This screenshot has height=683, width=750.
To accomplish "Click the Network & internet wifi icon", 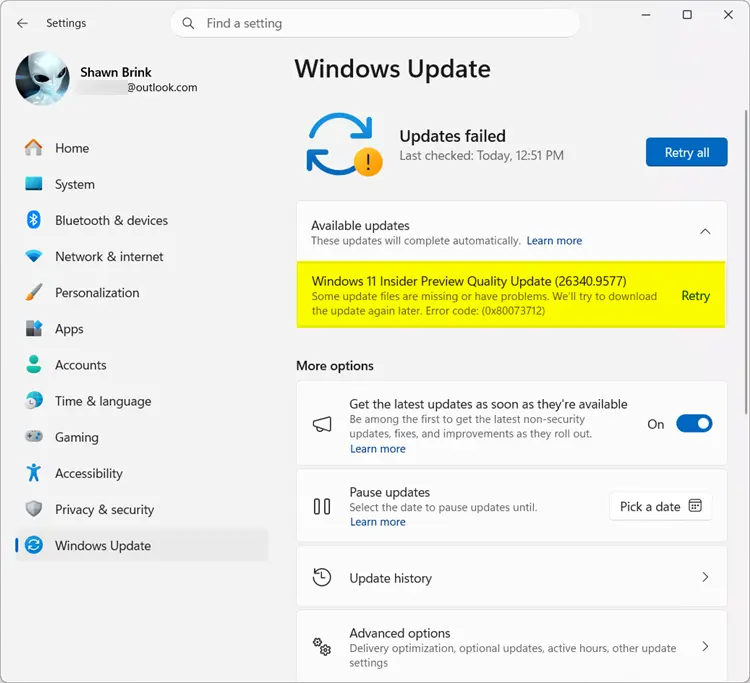I will click(x=33, y=256).
